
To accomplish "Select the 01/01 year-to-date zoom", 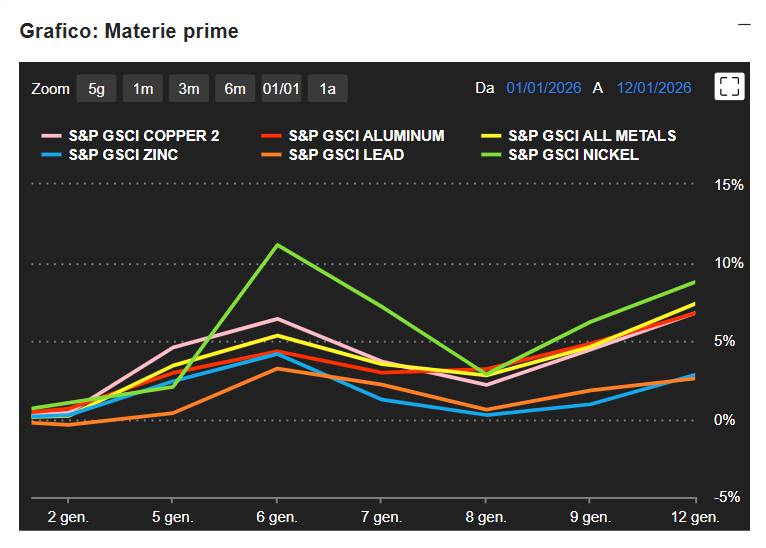I will point(281,88).
